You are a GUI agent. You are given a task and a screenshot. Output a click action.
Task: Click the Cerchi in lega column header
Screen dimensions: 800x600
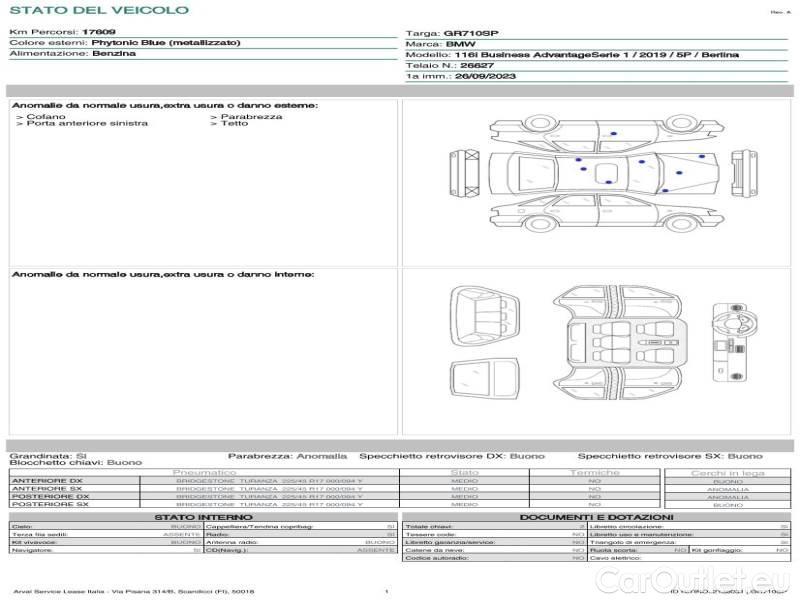pyautogui.click(x=727, y=472)
